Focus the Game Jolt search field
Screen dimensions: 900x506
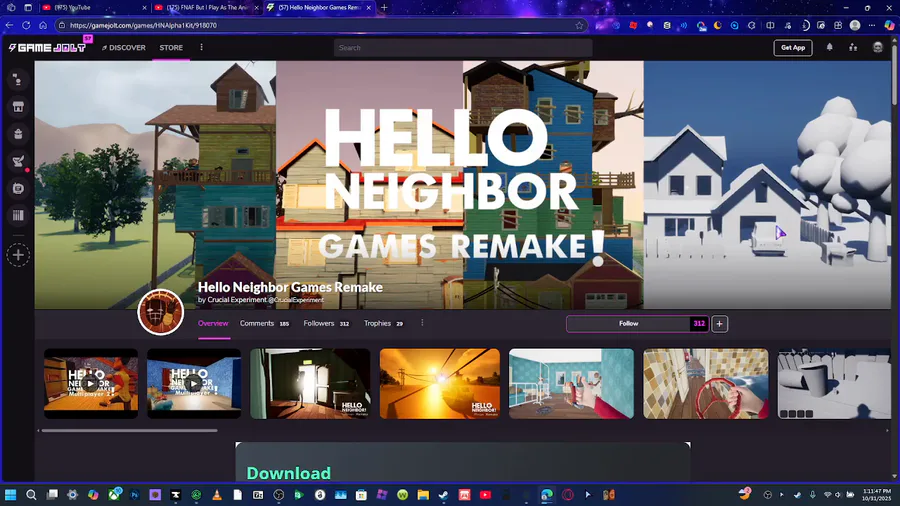point(463,48)
